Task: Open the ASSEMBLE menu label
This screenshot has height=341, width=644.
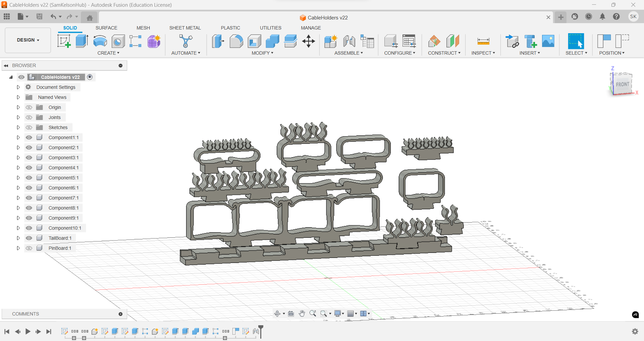Action: click(348, 53)
